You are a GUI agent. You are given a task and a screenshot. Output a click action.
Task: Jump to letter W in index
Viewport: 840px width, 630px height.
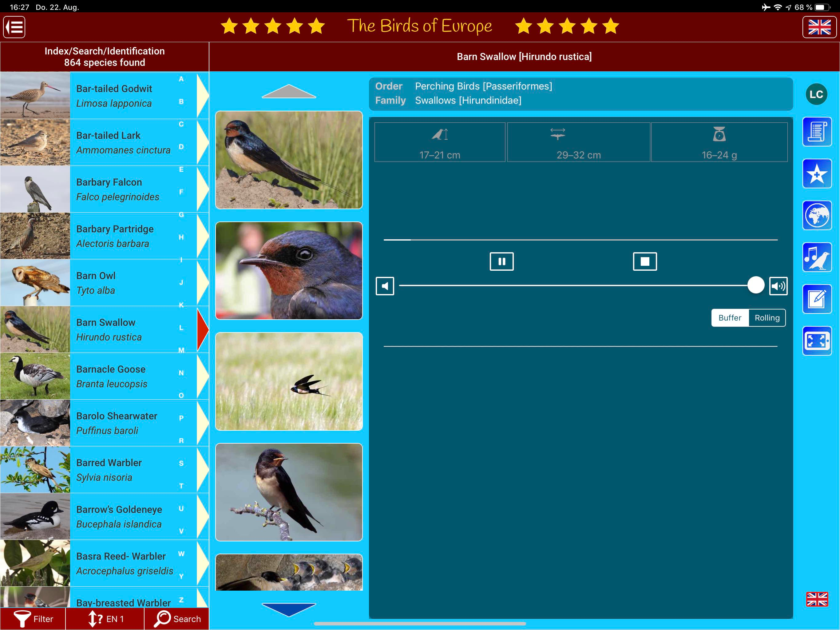181,554
